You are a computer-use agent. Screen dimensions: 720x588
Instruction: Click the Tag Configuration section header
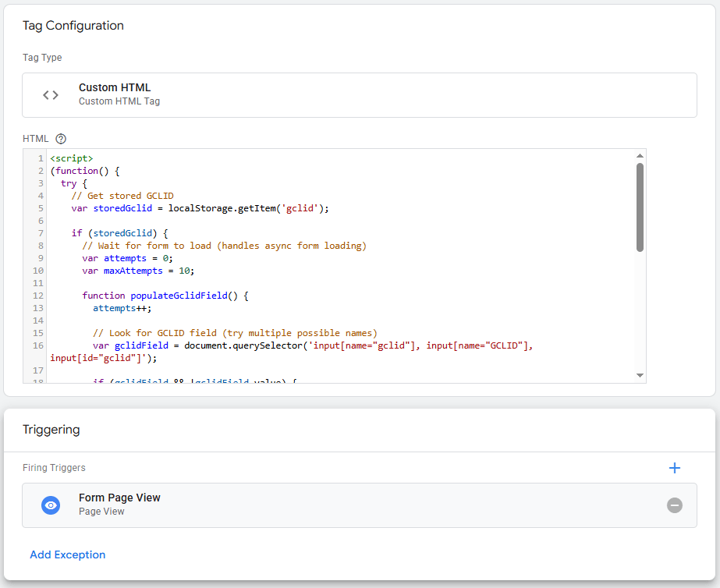click(x=73, y=25)
